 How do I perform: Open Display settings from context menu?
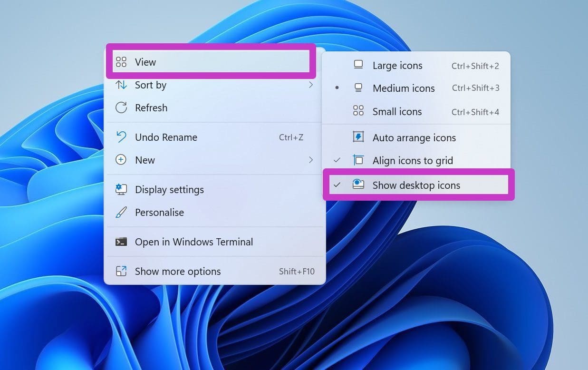215,189
